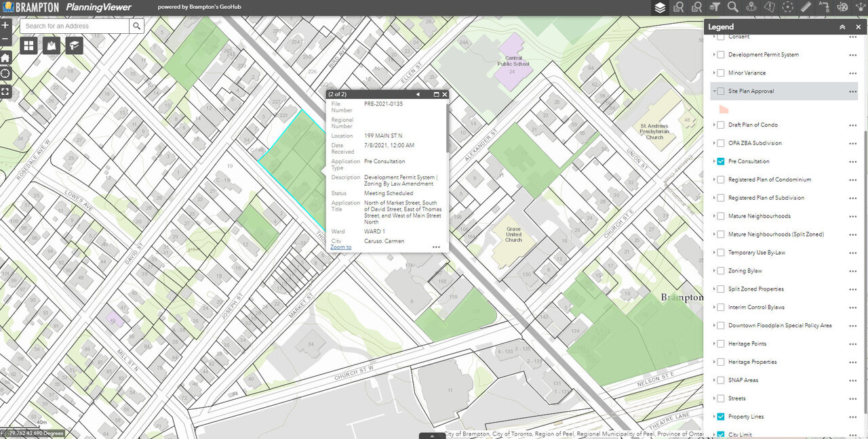Open the add data map icon
868x439 pixels.
tap(51, 45)
